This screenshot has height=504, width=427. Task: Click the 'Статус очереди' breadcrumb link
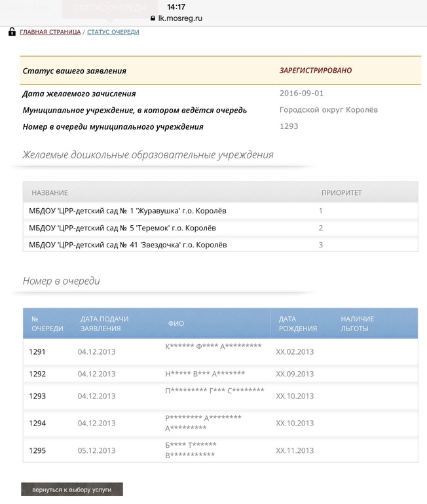pos(113,31)
